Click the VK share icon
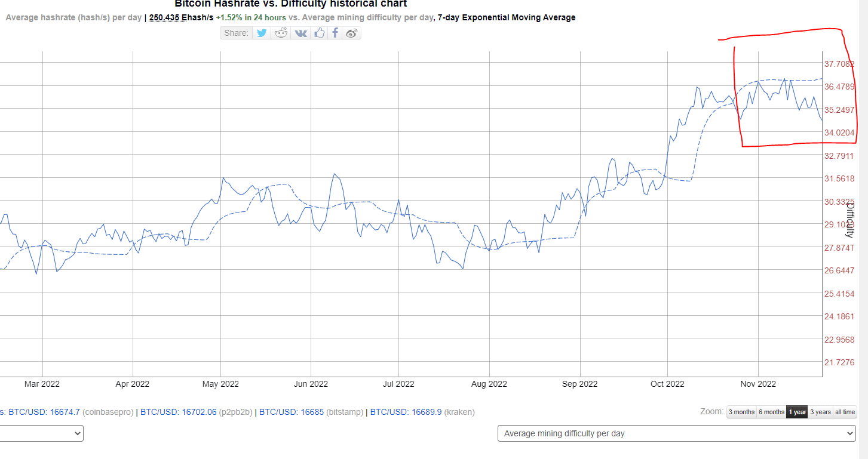The height and width of the screenshot is (459, 868). pyautogui.click(x=300, y=33)
